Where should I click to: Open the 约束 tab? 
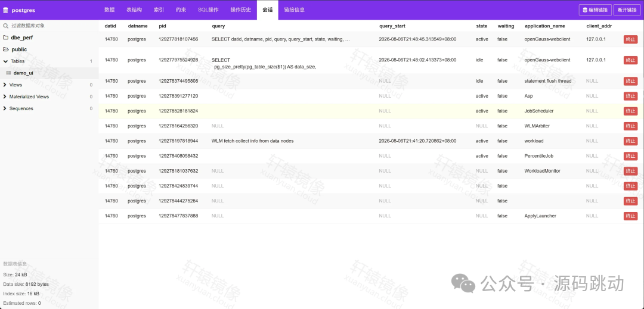coord(180,10)
